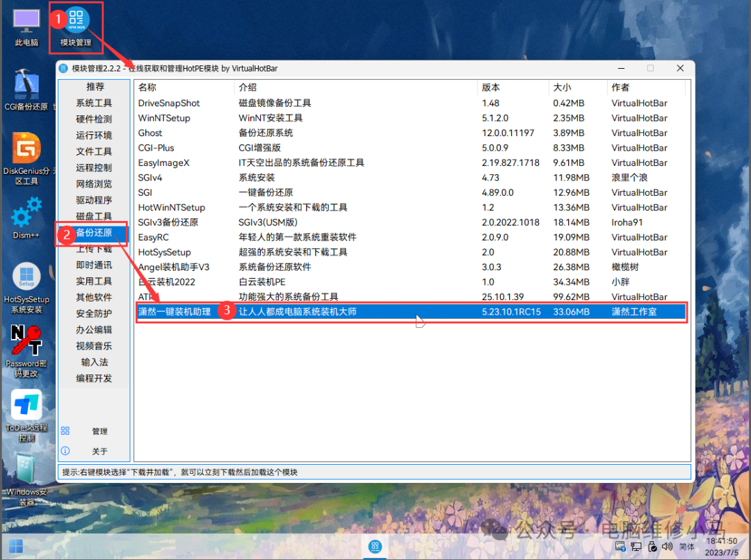Select the 实用工具 category
This screenshot has height=560, width=751.
(95, 281)
